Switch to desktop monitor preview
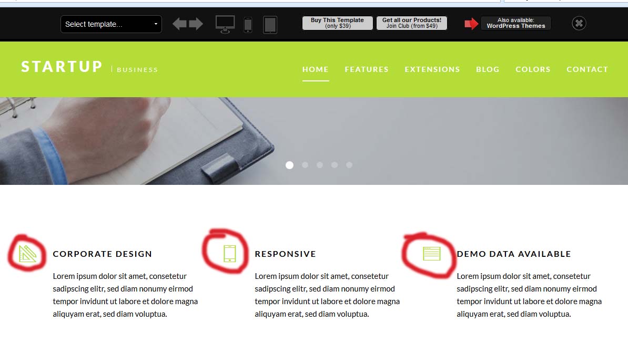This screenshot has height=364, width=628. 225,24
